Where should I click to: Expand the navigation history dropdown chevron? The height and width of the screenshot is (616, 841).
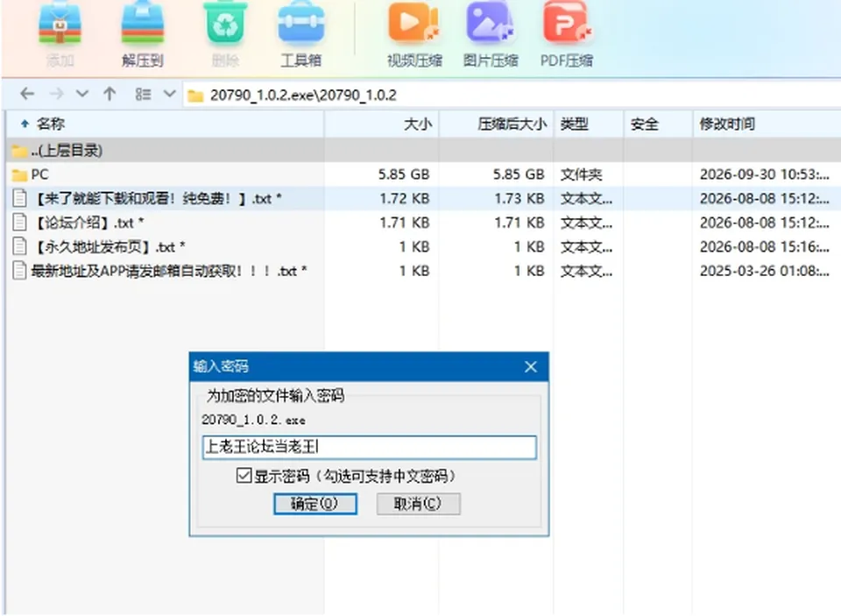(x=82, y=95)
